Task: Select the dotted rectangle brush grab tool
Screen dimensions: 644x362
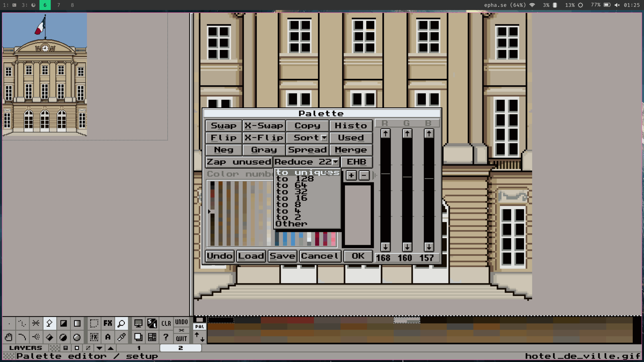Action: (x=94, y=323)
